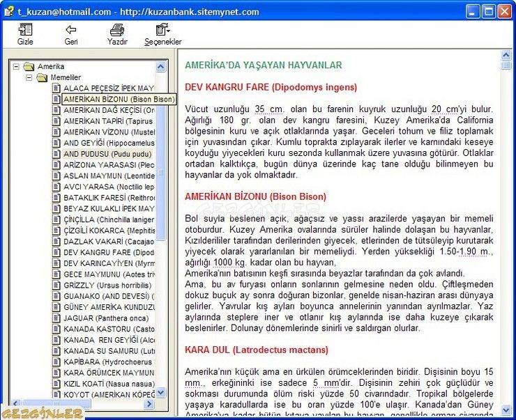This screenshot has height=420, width=516.
Task: Click the underlined value 35 cm.
Action: pos(269,109)
